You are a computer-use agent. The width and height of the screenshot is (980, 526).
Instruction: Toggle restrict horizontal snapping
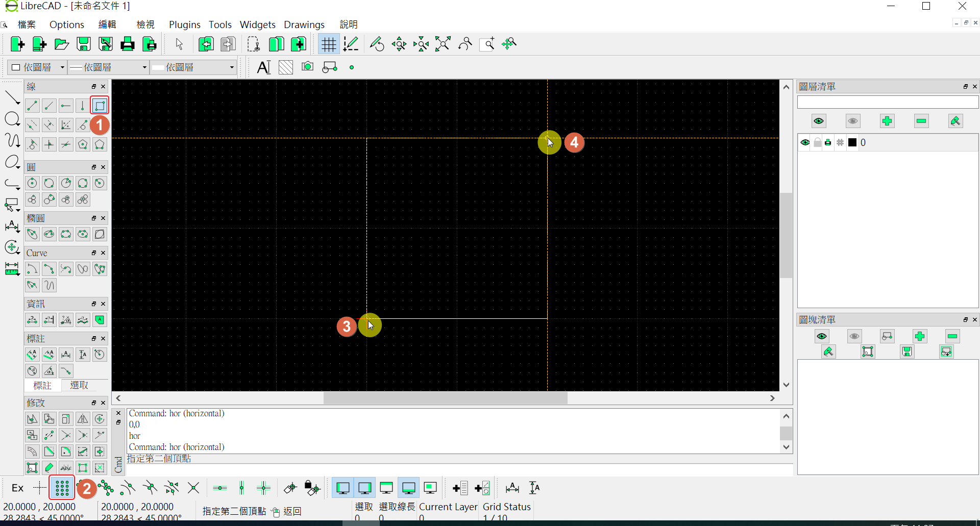click(220, 488)
